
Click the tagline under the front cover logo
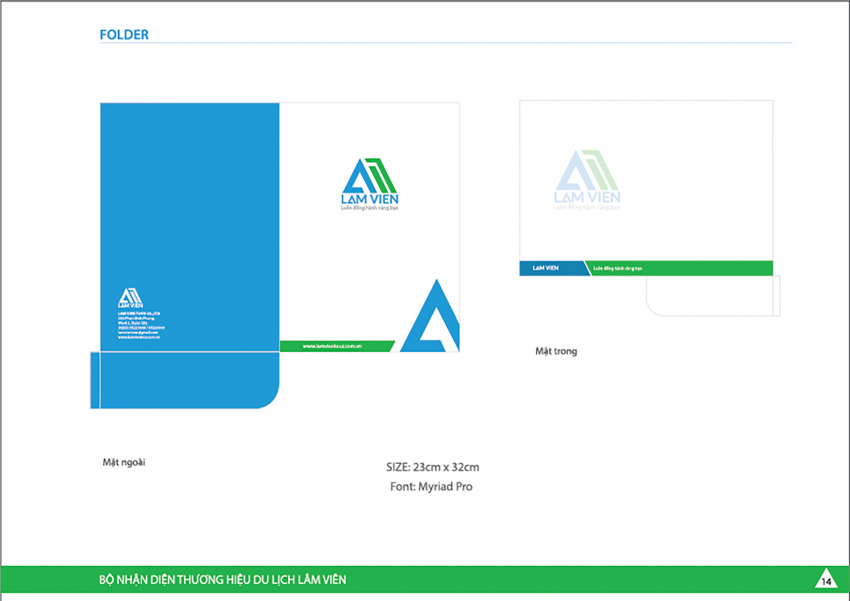coord(369,209)
